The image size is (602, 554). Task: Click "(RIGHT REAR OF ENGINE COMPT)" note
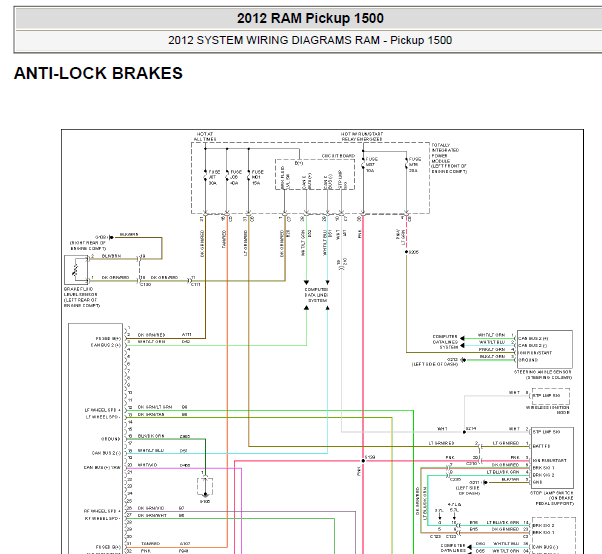pos(88,246)
